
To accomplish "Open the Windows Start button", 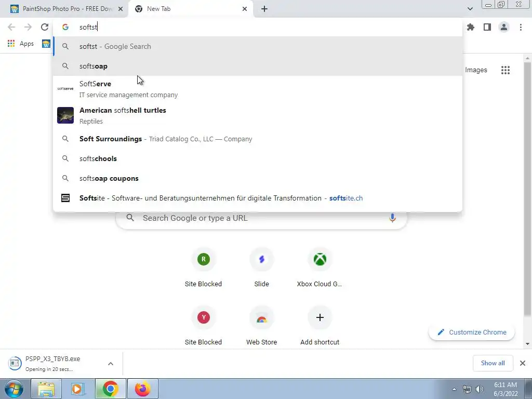I will click(13, 389).
